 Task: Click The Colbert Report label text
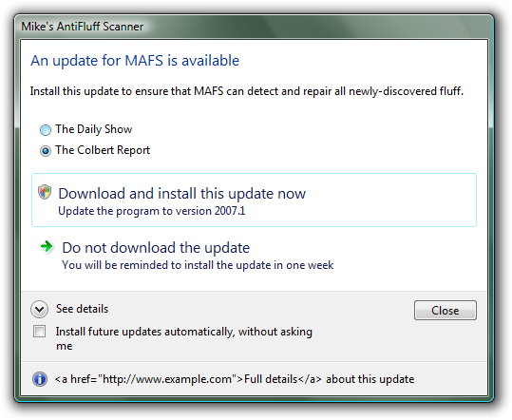pyautogui.click(x=103, y=150)
